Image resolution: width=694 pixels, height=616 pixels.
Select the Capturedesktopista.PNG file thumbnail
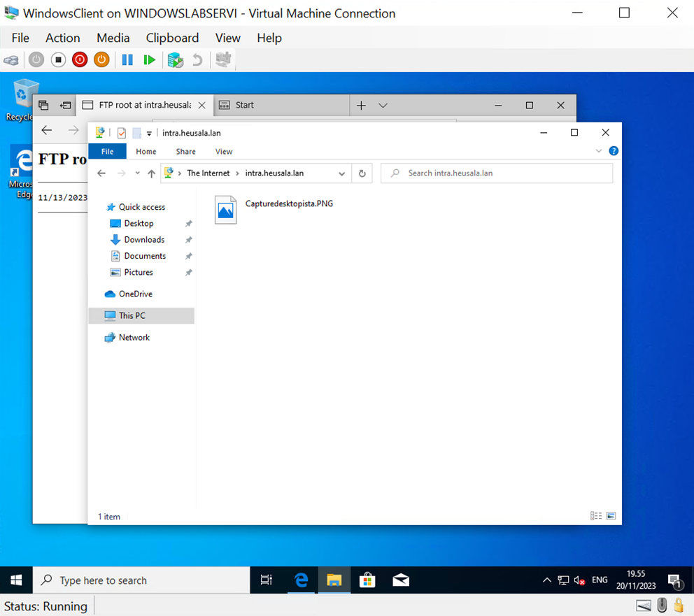click(225, 210)
